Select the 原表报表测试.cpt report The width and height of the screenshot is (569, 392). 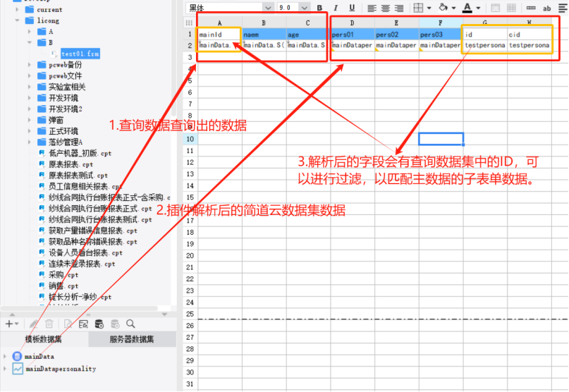pyautogui.click(x=78, y=176)
